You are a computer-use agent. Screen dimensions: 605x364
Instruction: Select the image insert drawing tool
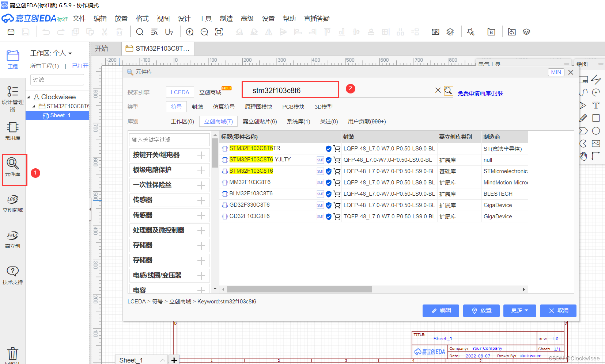(596, 143)
